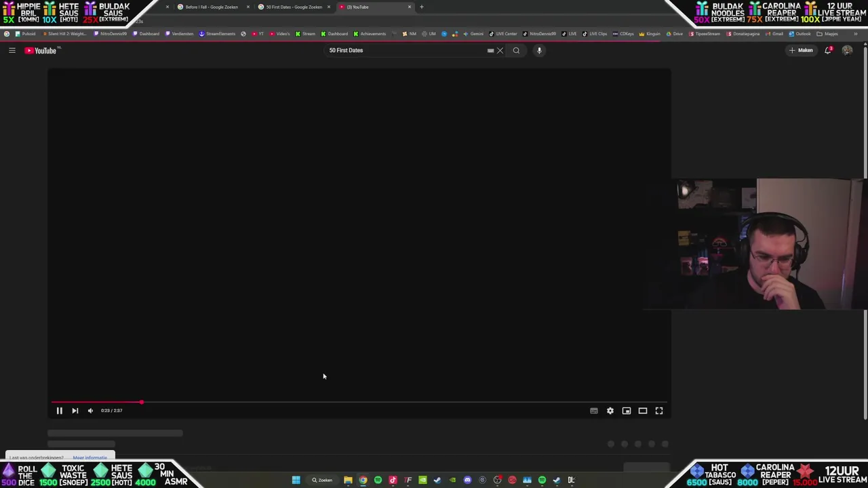This screenshot has width=868, height=488.
Task: Open the Windows Start menu
Action: pyautogui.click(x=296, y=480)
